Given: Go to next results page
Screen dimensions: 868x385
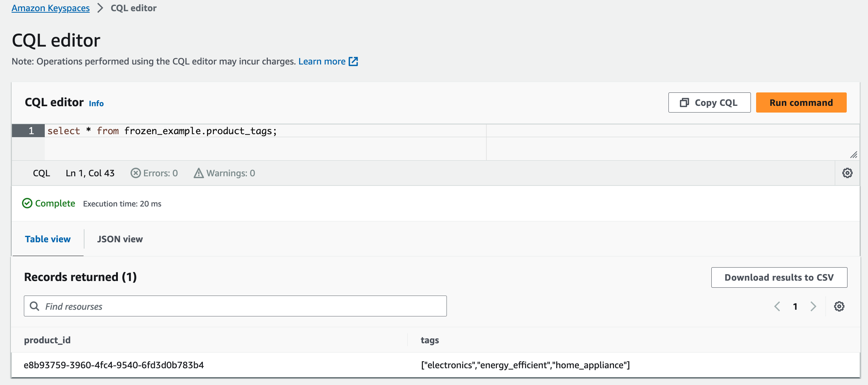Looking at the screenshot, I should 814,306.
